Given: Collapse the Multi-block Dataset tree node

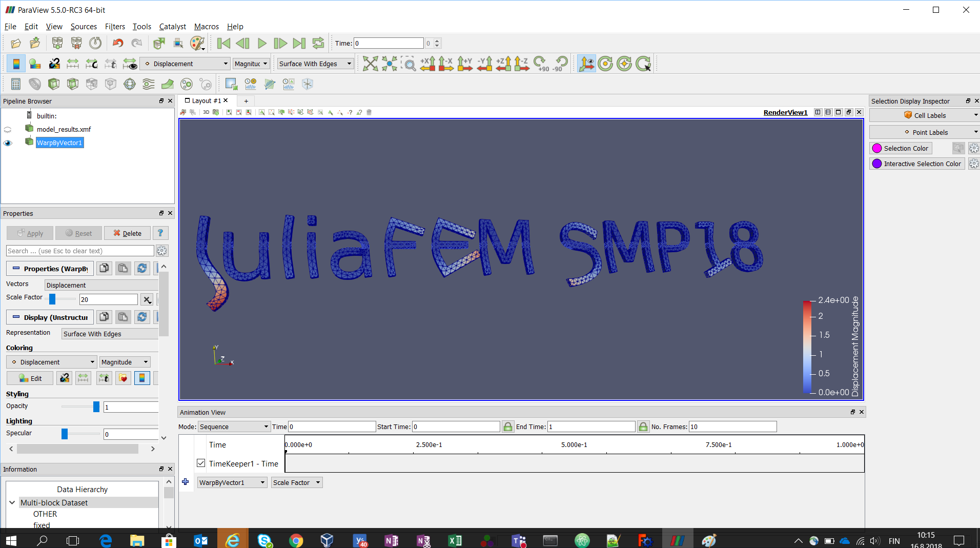Looking at the screenshot, I should [12, 503].
